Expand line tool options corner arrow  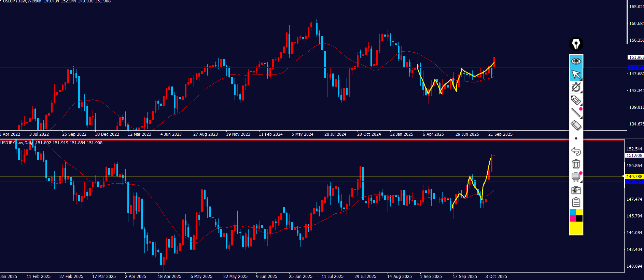point(581,117)
